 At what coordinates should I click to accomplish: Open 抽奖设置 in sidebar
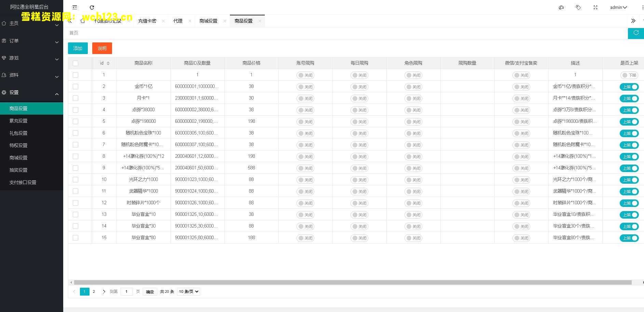(31, 170)
